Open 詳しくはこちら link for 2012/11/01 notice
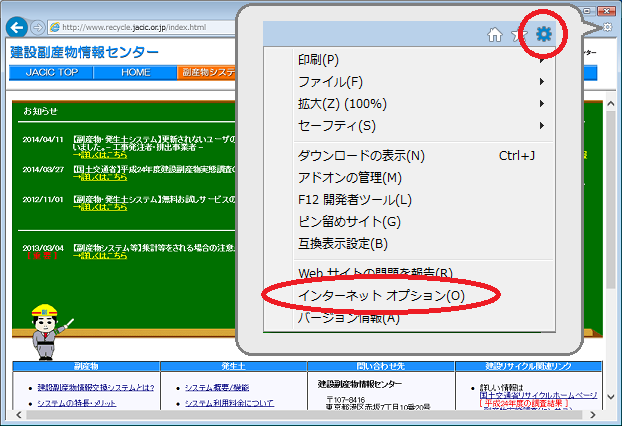This screenshot has height=426, width=622. tap(104, 207)
